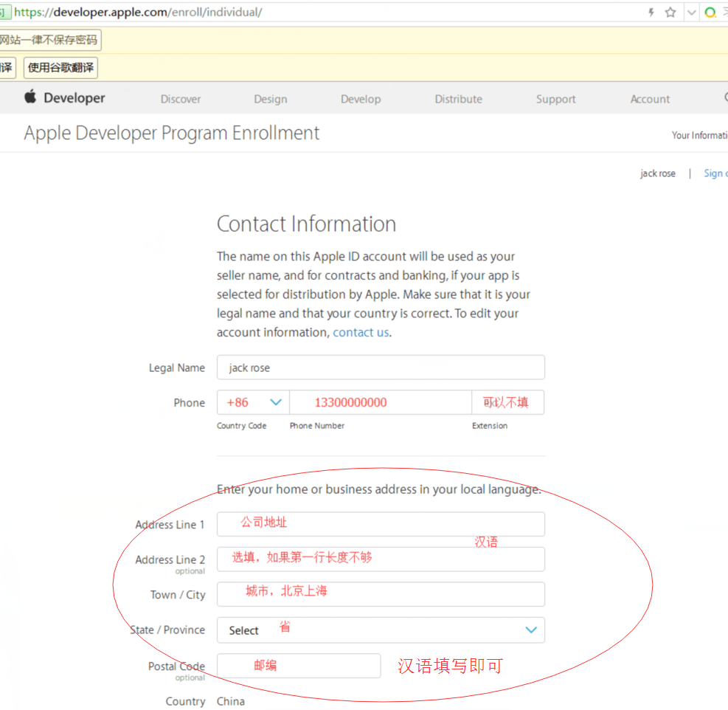Image resolution: width=728 pixels, height=710 pixels.
Task: Click the jack rose username text
Action: click(657, 173)
